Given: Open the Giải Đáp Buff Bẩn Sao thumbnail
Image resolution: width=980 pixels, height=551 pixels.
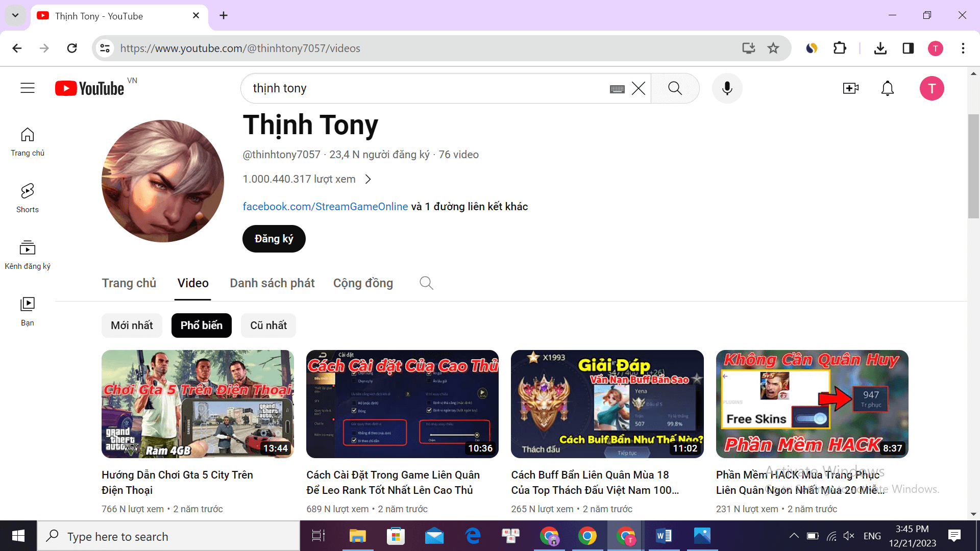Looking at the screenshot, I should click(607, 404).
